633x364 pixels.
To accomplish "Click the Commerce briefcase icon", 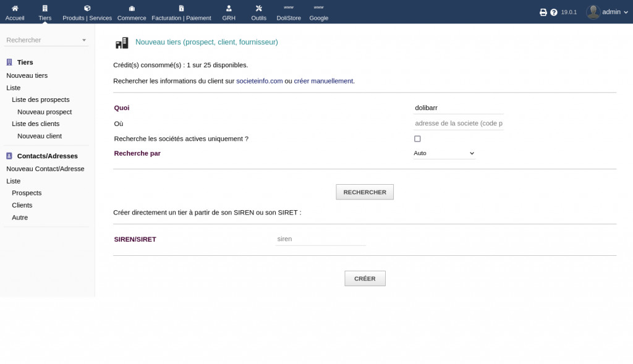I will 132,9.
